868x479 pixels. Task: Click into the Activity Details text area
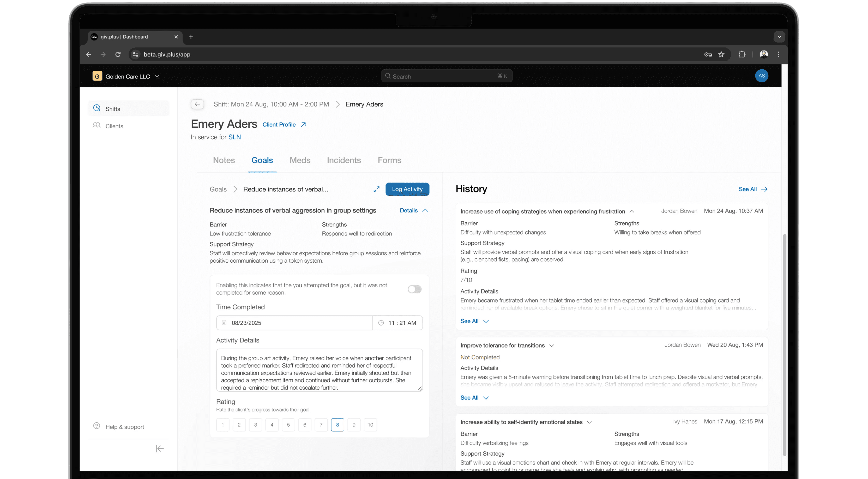319,370
